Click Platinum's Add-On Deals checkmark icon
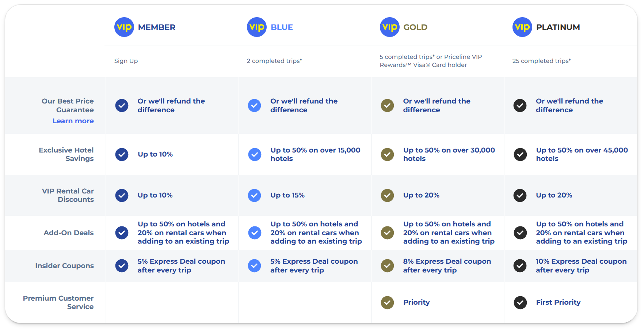The width and height of the screenshot is (644, 331). pos(520,233)
